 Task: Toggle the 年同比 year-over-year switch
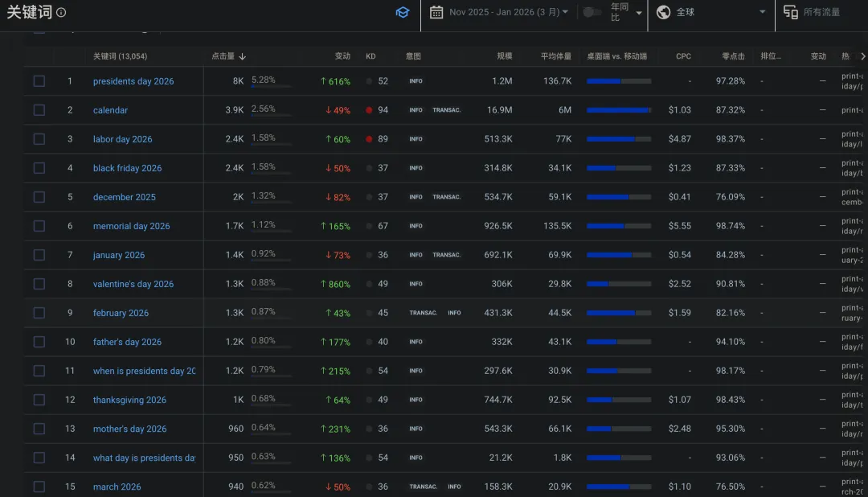(x=592, y=12)
